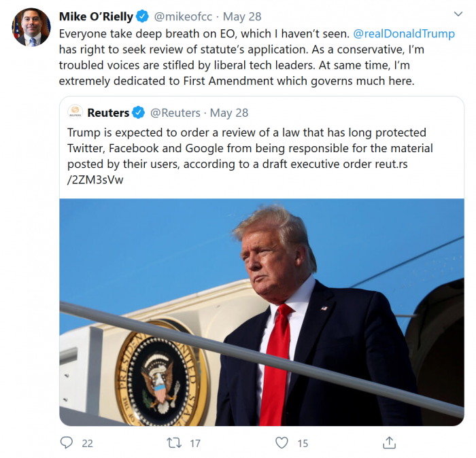Open the Trump photo in quoted tweet
Image resolution: width=476 pixels, height=458 pixels.
[261, 312]
